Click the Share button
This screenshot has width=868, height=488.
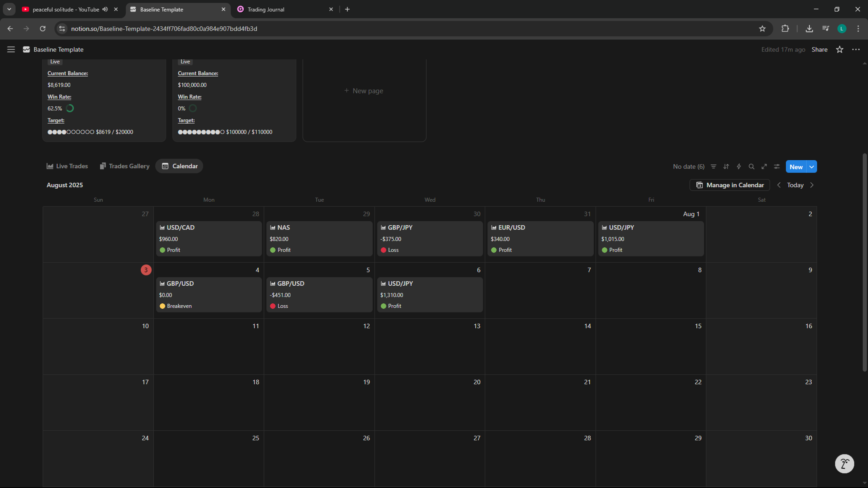(x=819, y=49)
